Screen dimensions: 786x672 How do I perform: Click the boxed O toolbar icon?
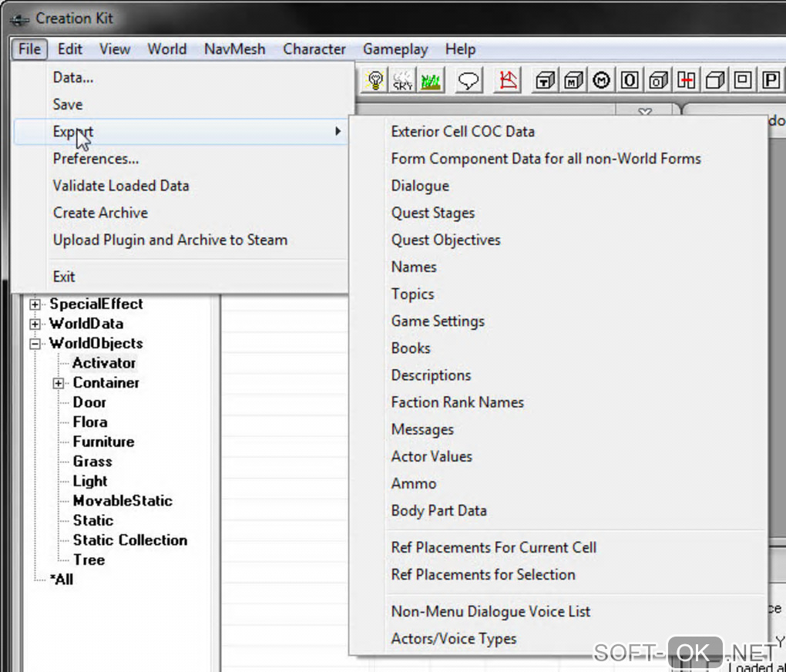pos(630,80)
